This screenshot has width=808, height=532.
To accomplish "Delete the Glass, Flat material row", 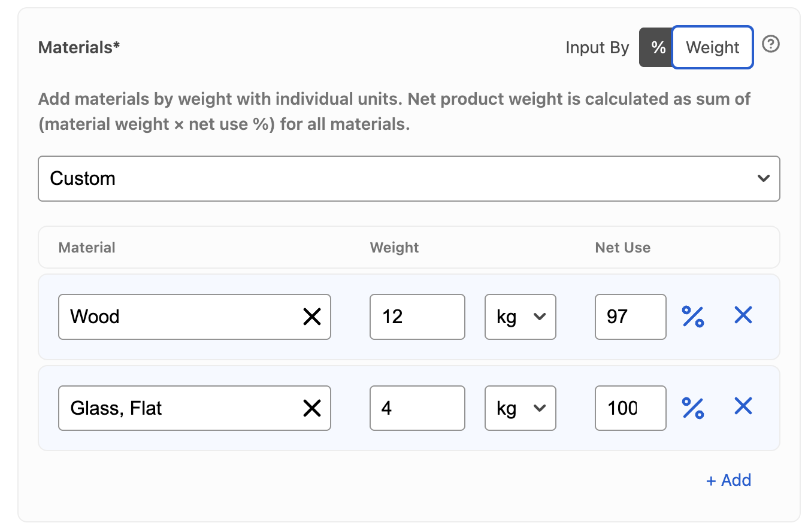I will click(x=743, y=407).
